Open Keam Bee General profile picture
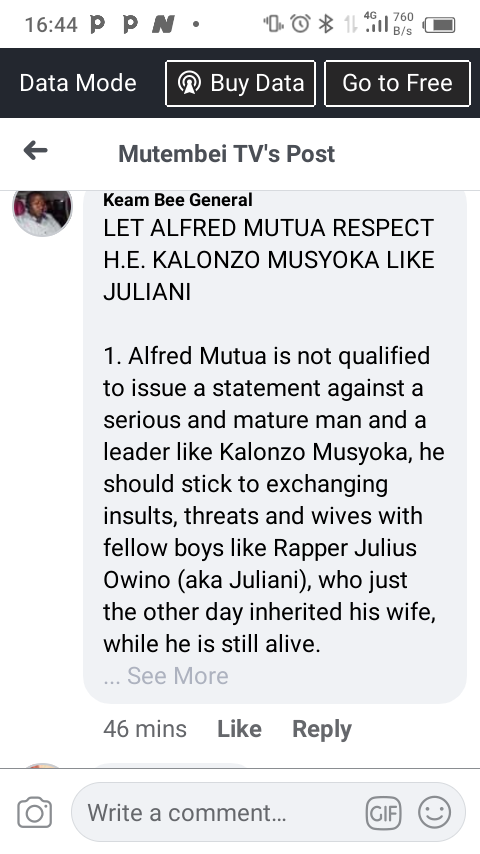The height and width of the screenshot is (854, 480). (x=42, y=211)
